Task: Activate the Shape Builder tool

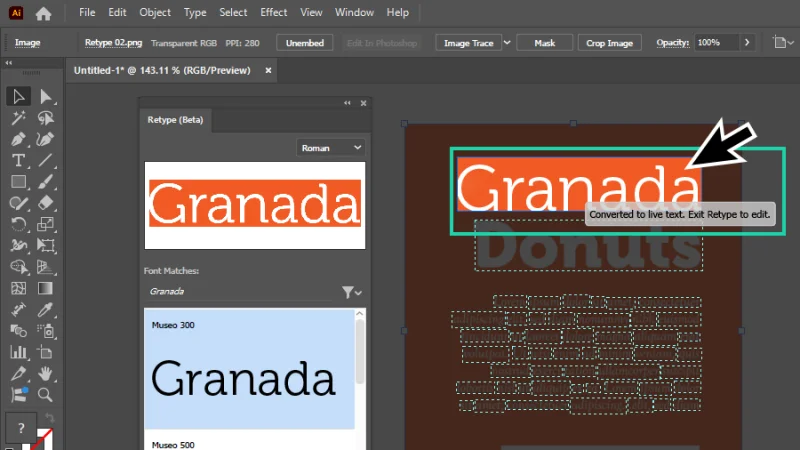Action: click(x=18, y=267)
